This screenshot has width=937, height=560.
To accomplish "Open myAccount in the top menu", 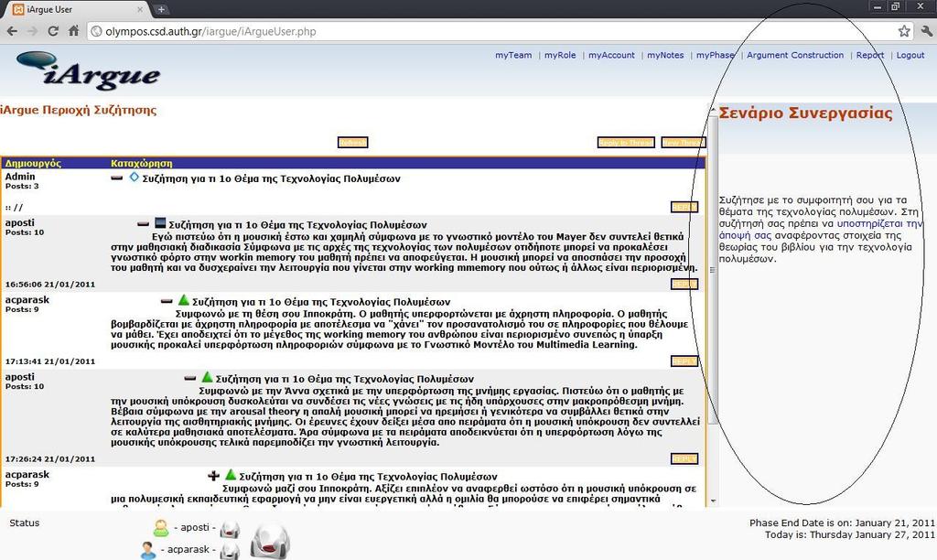I will (x=611, y=55).
